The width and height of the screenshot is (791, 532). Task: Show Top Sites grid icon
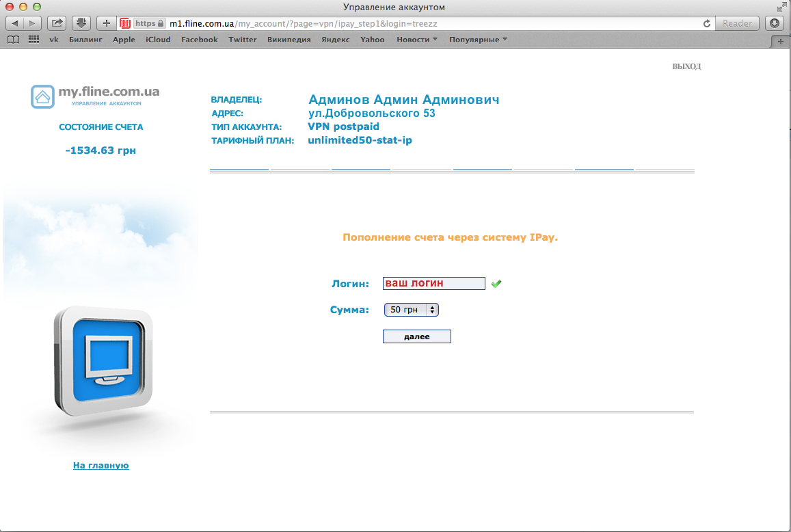33,40
